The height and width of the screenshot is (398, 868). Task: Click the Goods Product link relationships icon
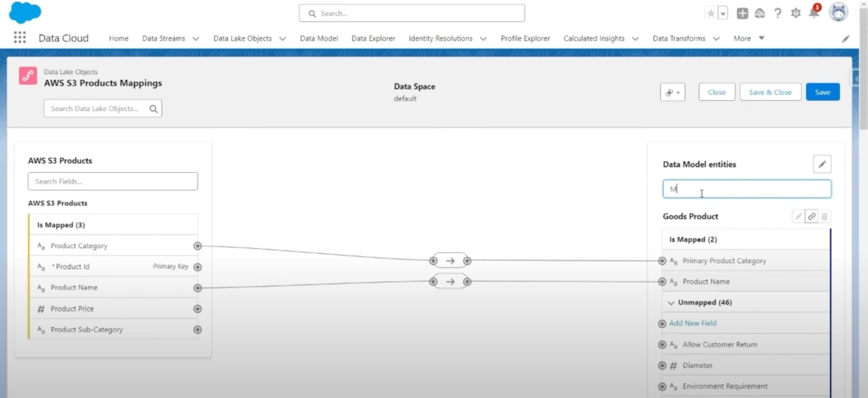[x=811, y=216]
